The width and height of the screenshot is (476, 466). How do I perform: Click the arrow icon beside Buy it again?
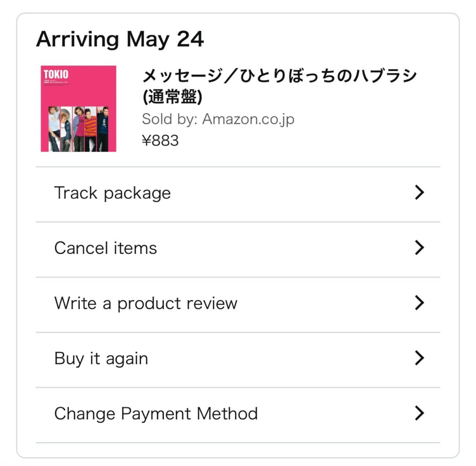click(x=419, y=358)
